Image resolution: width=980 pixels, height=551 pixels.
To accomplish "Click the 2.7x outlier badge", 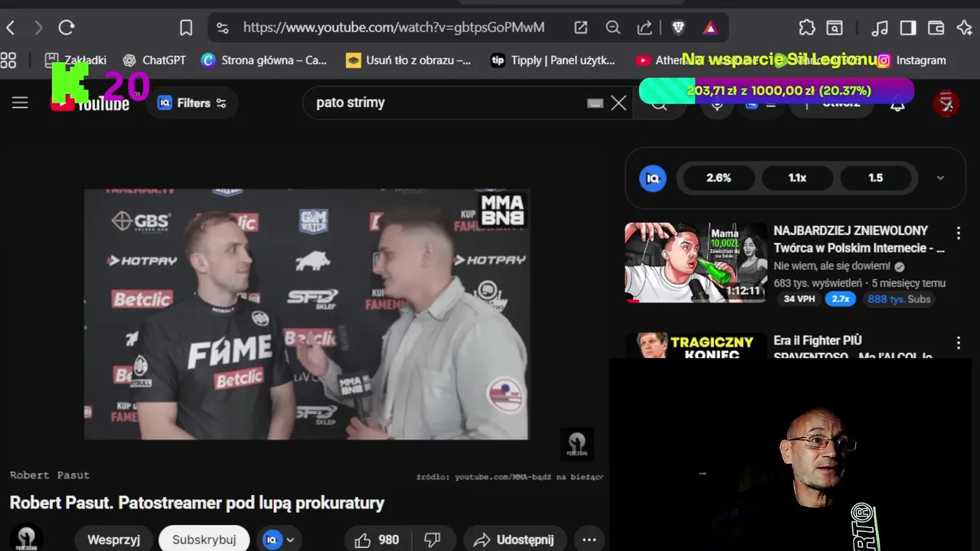I will [x=841, y=299].
